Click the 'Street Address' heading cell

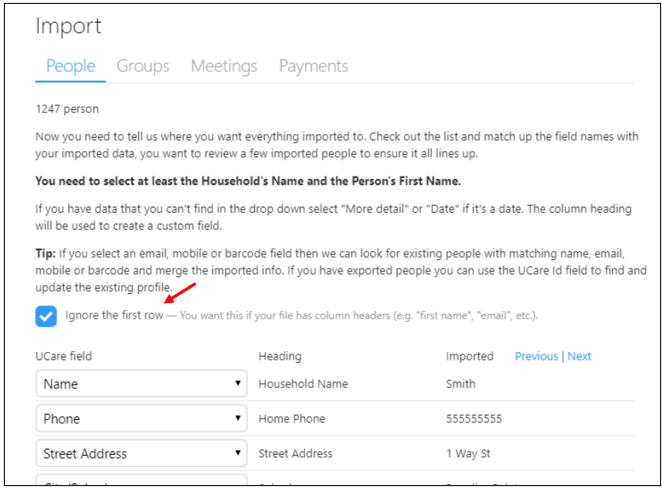(x=296, y=454)
